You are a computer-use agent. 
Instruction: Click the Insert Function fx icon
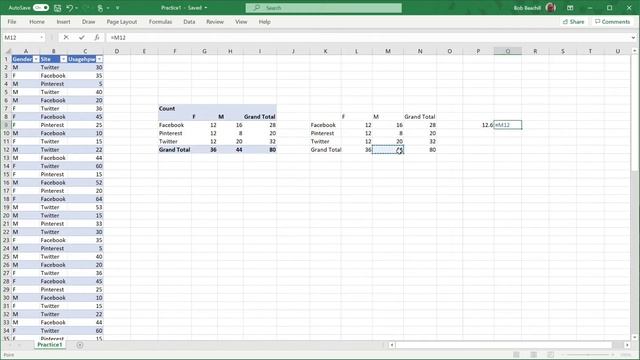click(x=97, y=38)
